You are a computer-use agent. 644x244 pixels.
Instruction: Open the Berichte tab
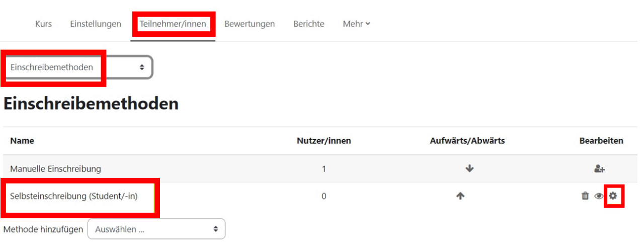click(309, 24)
